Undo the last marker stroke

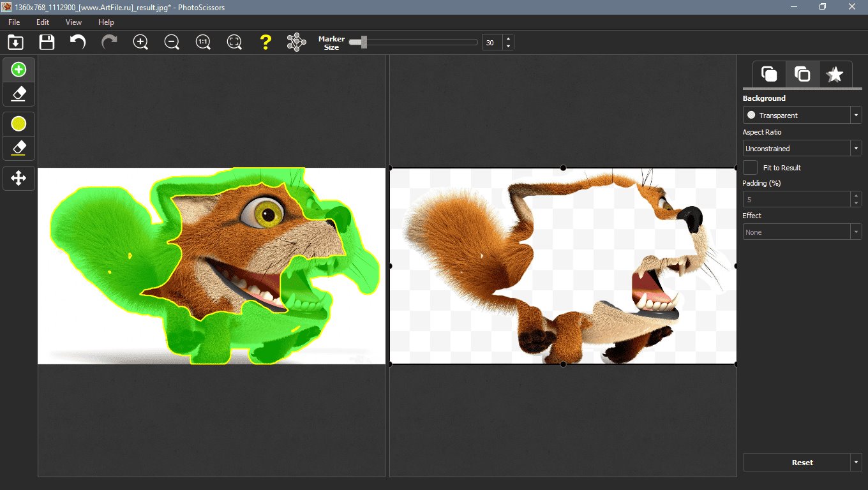[78, 43]
